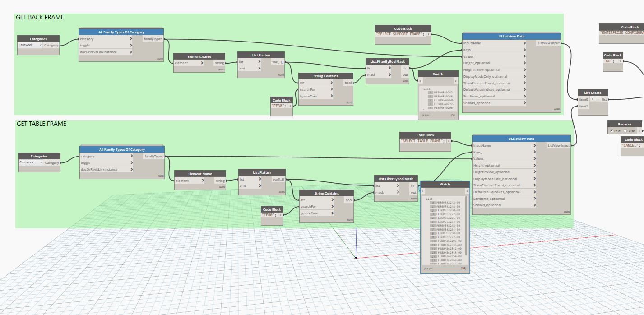
Task: Click list input arrow on table frame List.FilterByBoolMask
Action: (398, 185)
